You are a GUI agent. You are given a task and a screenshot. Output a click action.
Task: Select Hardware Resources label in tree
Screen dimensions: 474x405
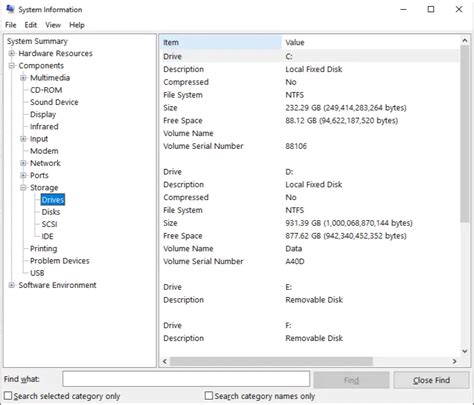tap(55, 53)
